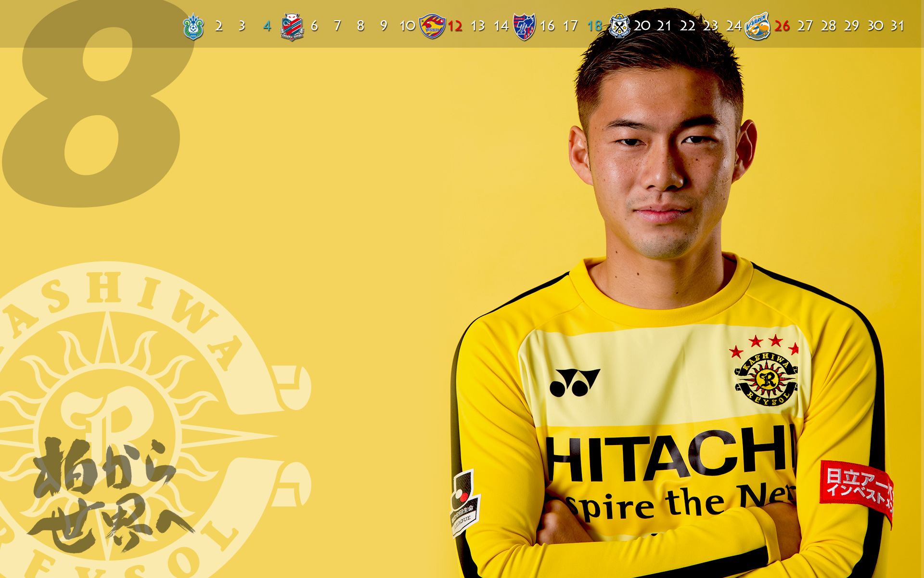The width and height of the screenshot is (924, 578).
Task: Select the blue date 18 in the calendar
Action: 594,26
